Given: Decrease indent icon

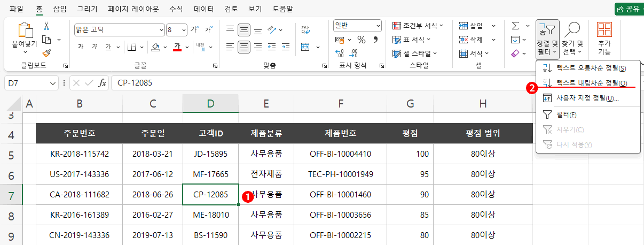Looking at the screenshot, I should [272, 47].
